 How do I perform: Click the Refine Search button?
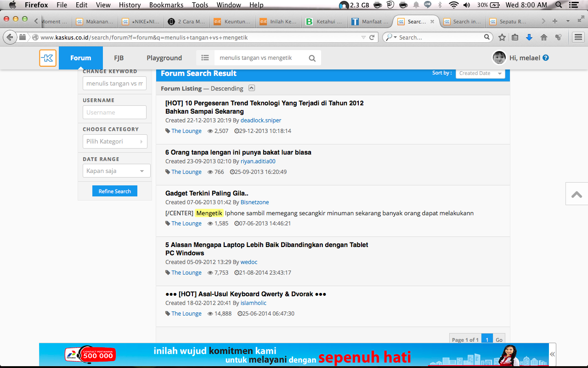point(115,191)
